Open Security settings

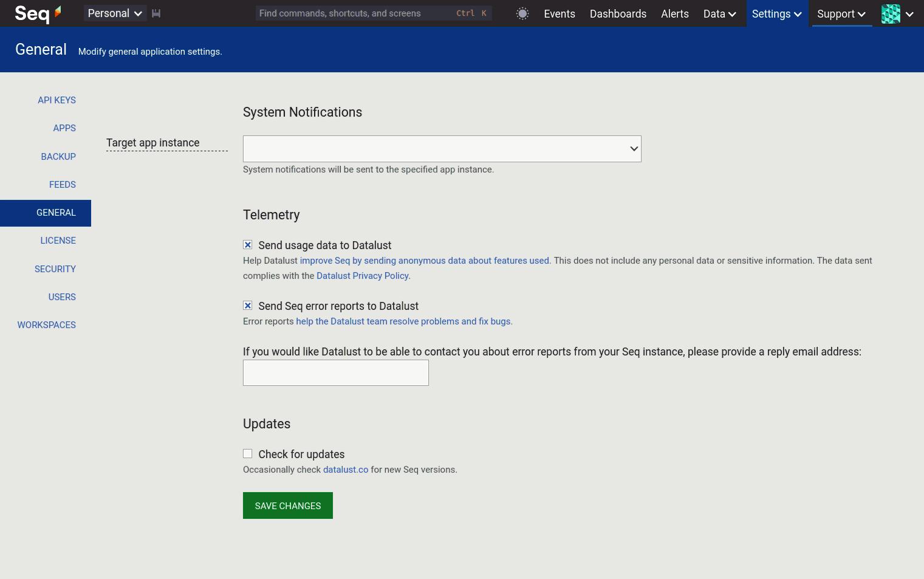point(55,269)
